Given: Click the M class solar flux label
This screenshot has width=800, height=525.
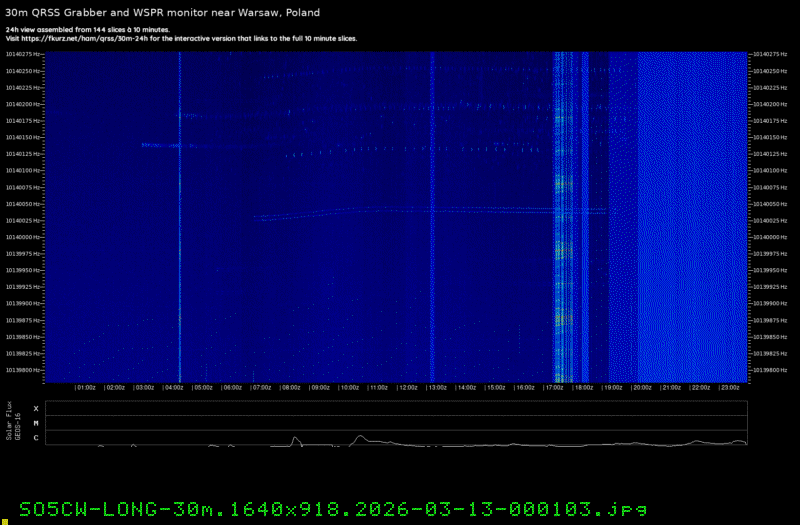Looking at the screenshot, I should pos(36,423).
